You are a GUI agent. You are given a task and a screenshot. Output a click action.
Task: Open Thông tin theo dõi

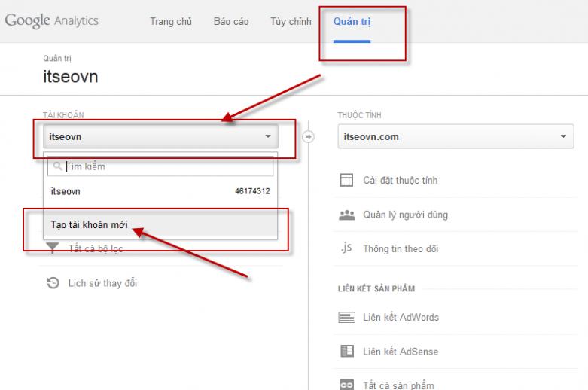(401, 249)
